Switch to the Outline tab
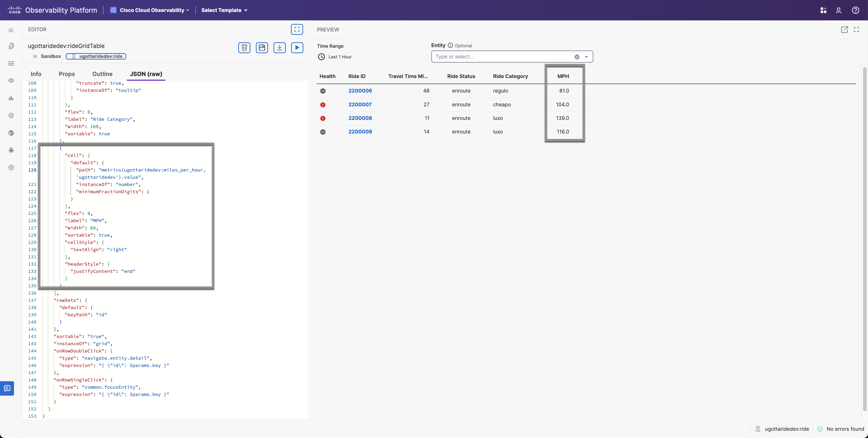Screen dimensions: 868x438 pyautogui.click(x=102, y=74)
